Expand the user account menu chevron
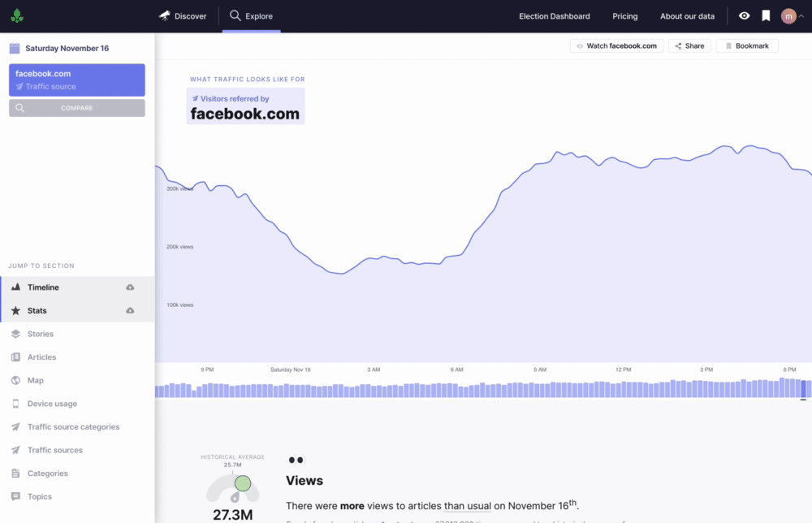 [x=801, y=15]
